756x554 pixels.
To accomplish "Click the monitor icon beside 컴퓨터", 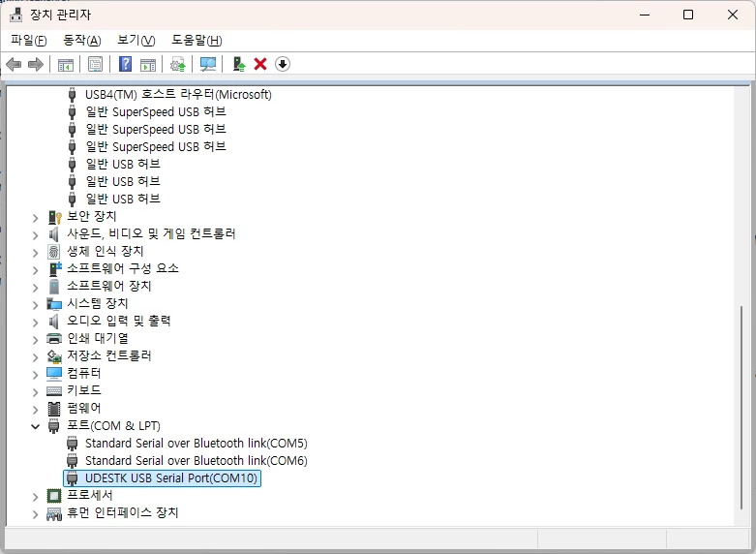I will tap(54, 373).
